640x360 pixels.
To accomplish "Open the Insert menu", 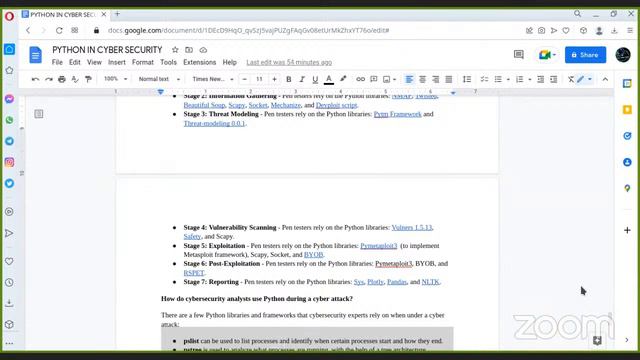I will click(x=117, y=62).
